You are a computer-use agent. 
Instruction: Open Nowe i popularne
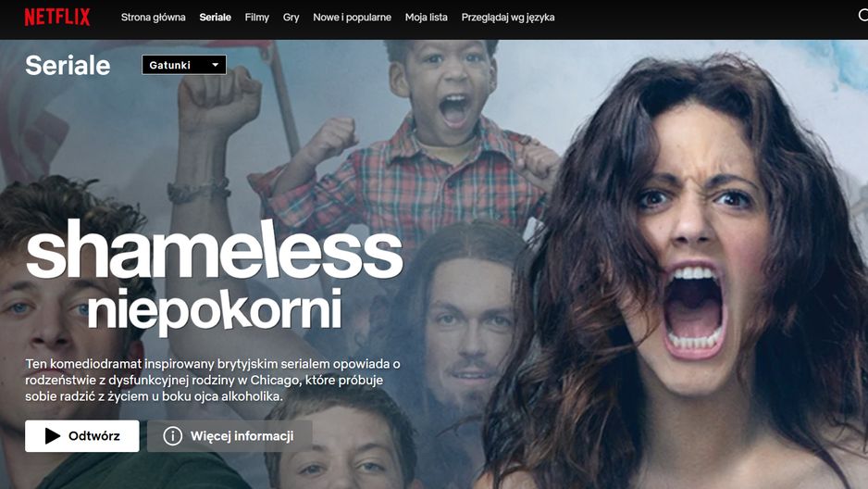(352, 18)
